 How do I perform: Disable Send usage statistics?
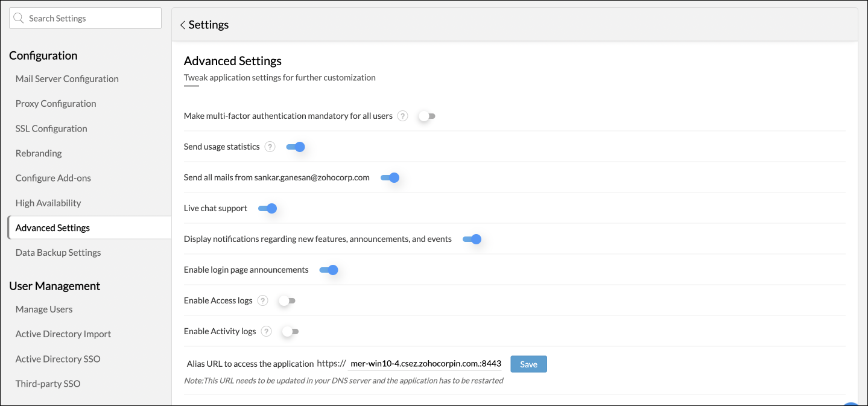(296, 147)
